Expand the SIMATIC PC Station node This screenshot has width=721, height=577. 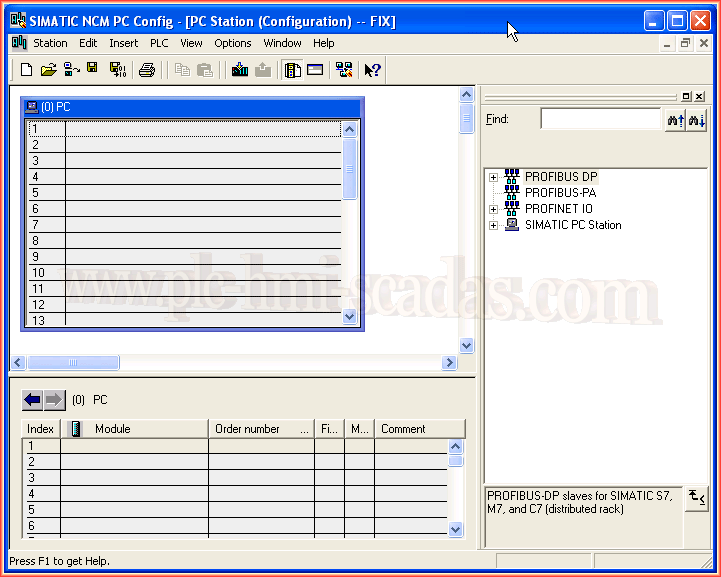493,225
